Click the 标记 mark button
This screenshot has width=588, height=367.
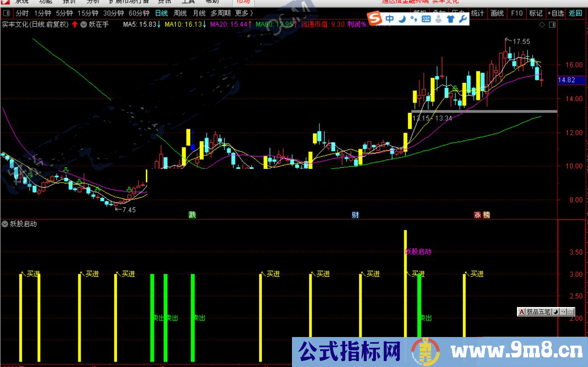tap(536, 13)
